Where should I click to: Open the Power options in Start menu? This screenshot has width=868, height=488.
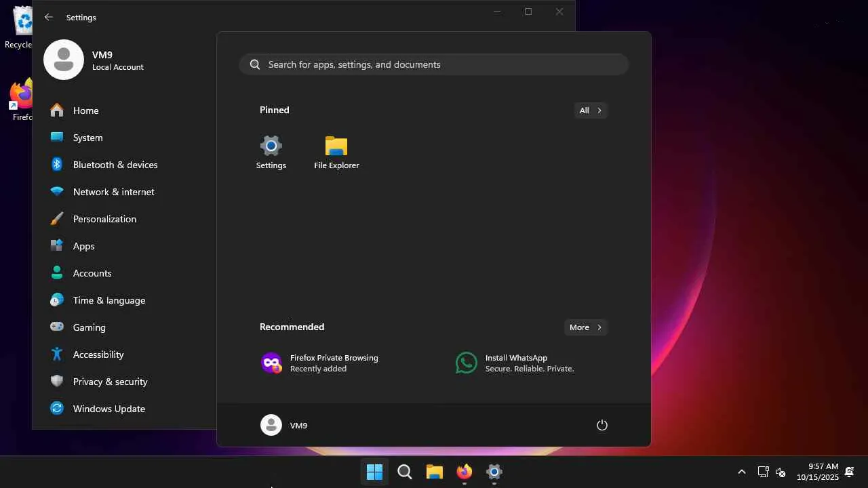coord(601,425)
